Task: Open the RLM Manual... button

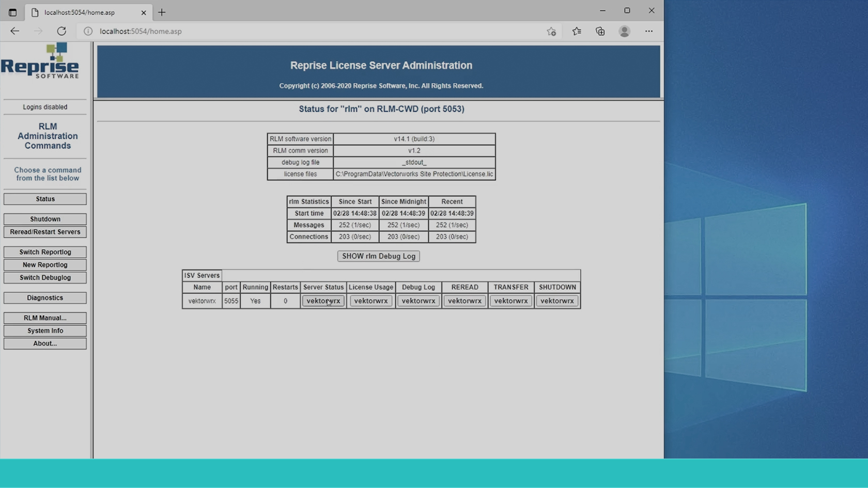Action: pos(45,318)
